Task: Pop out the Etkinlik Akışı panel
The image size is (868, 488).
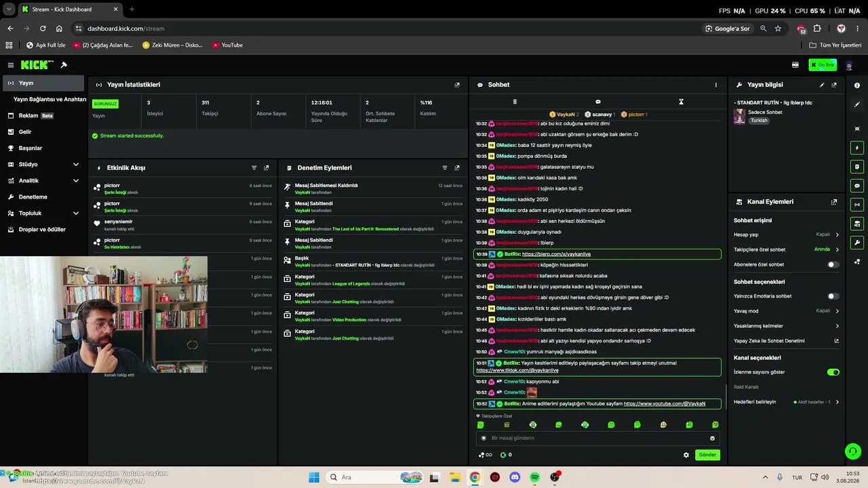Action: pyautogui.click(x=267, y=167)
